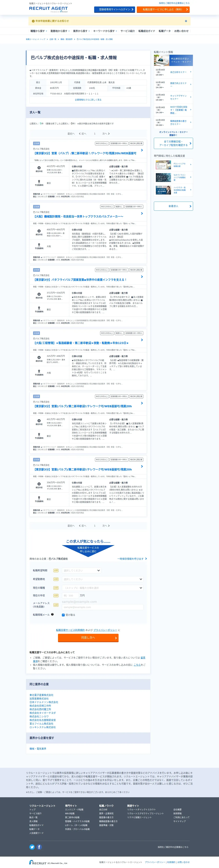
Task: Toggle the 受け取る email checkbox
Action: 63,615
